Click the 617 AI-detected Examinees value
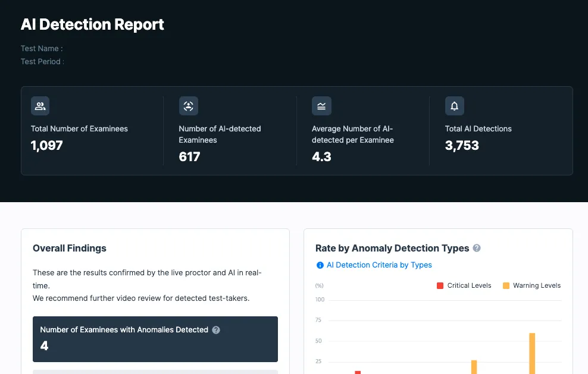 [189, 156]
